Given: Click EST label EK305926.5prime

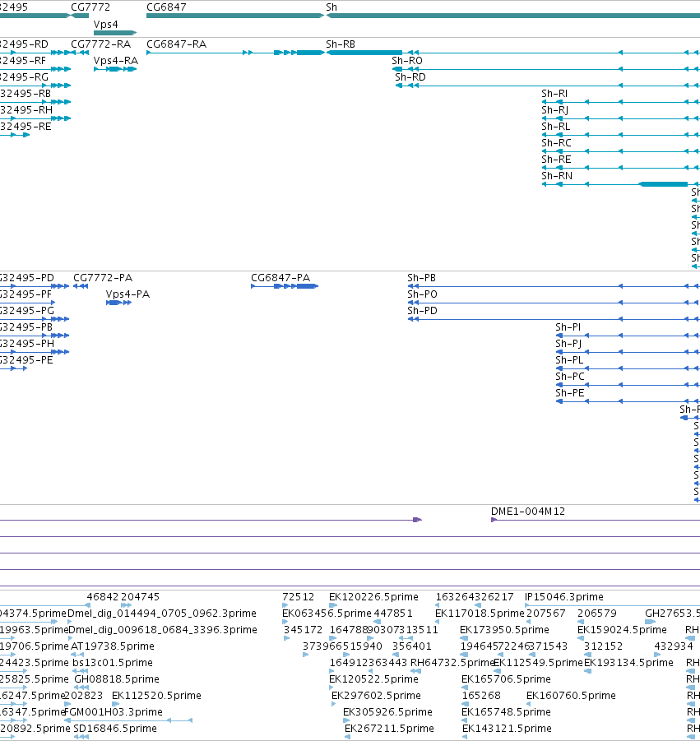Looking at the screenshot, I should click(387, 712).
